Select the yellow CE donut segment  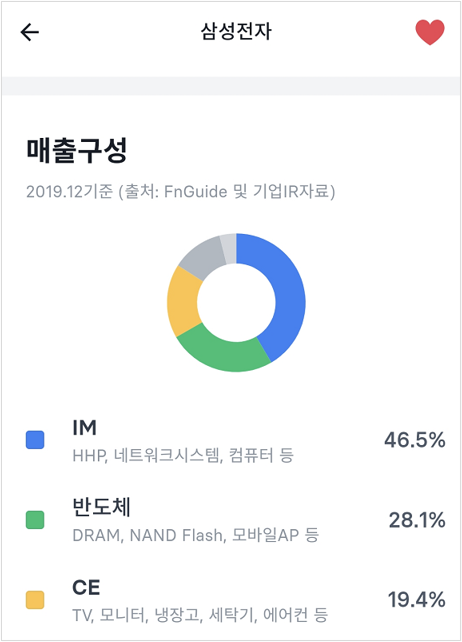click(x=183, y=301)
